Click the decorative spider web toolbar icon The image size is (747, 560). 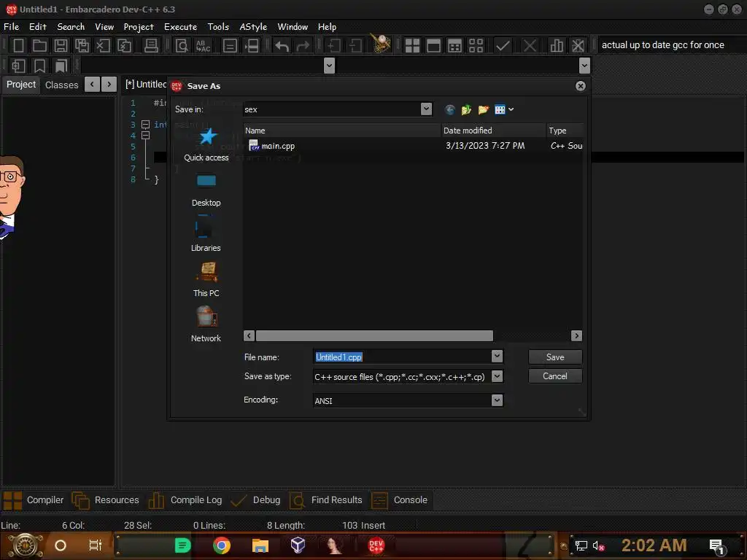coord(381,44)
